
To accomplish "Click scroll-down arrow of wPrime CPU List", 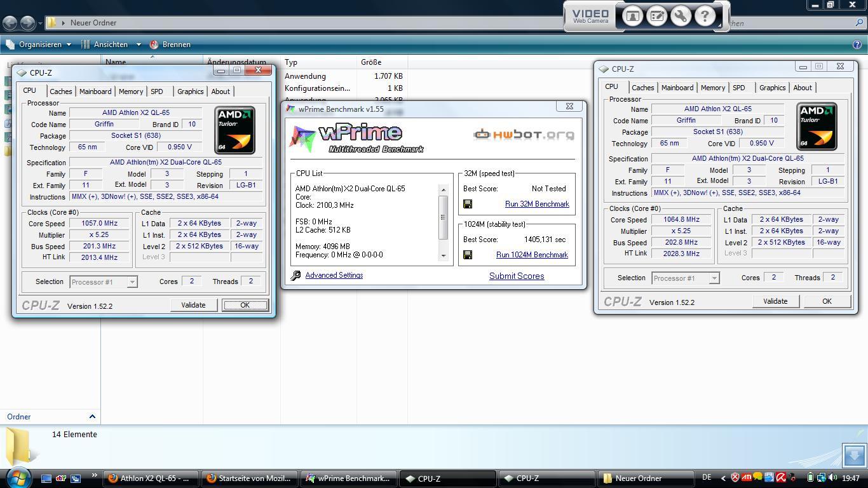I will [443, 256].
